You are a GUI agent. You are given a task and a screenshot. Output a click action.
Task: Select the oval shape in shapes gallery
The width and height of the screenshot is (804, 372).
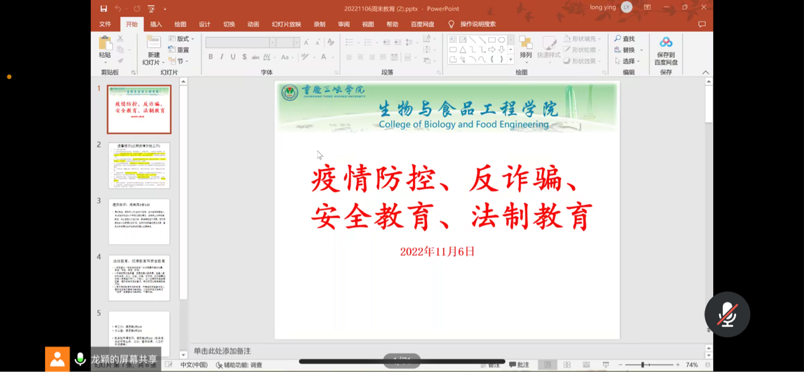[x=501, y=40]
